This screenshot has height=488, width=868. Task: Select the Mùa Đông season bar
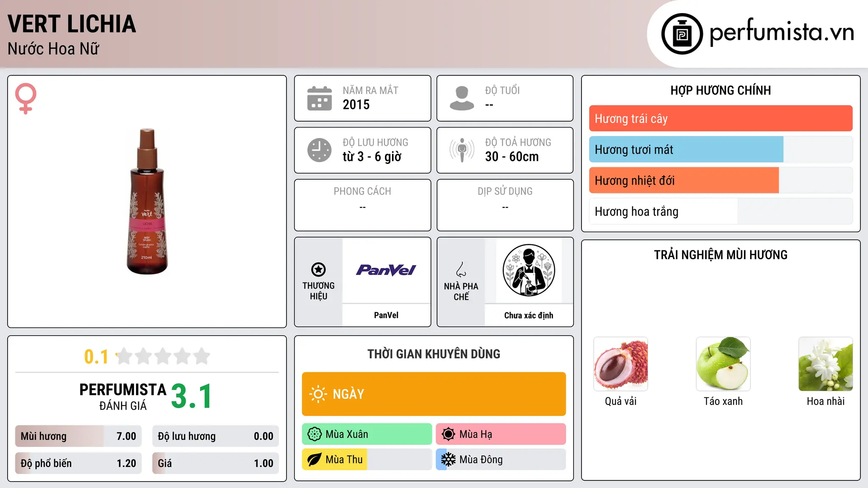tap(501, 460)
